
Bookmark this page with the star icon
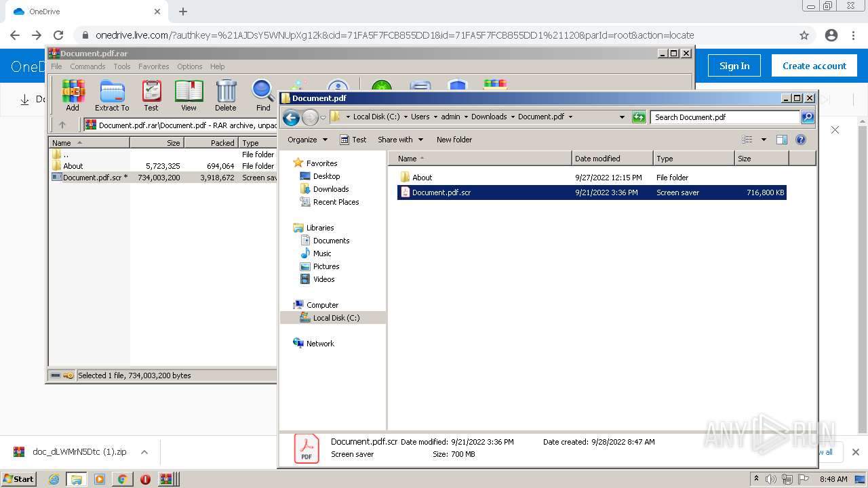804,35
